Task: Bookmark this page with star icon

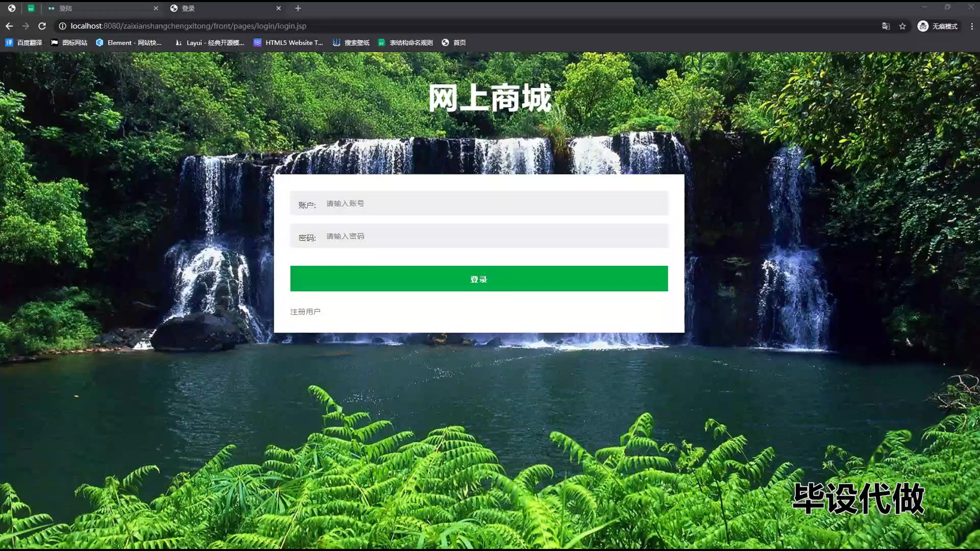Action: click(902, 26)
